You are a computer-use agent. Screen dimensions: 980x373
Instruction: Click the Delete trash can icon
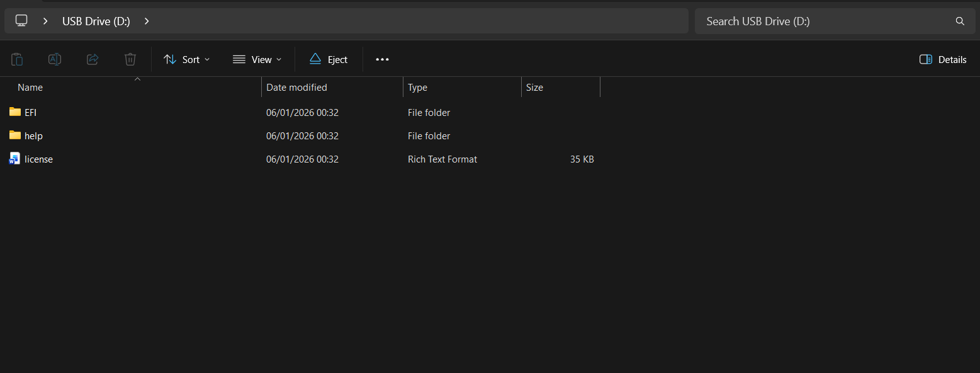[130, 59]
